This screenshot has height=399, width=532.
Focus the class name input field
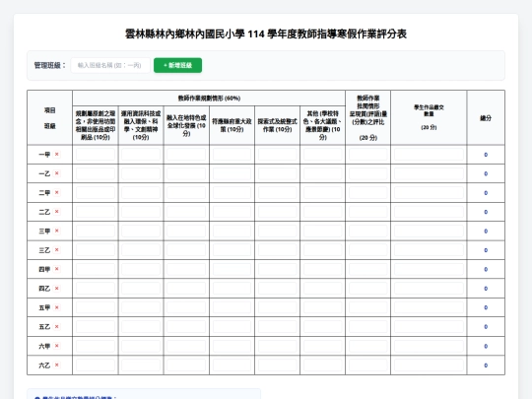click(110, 65)
